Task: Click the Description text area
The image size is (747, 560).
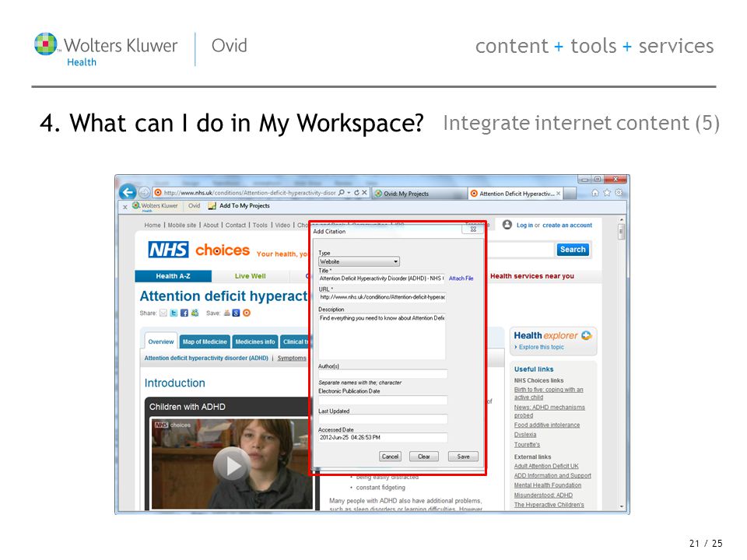Action: click(x=382, y=336)
